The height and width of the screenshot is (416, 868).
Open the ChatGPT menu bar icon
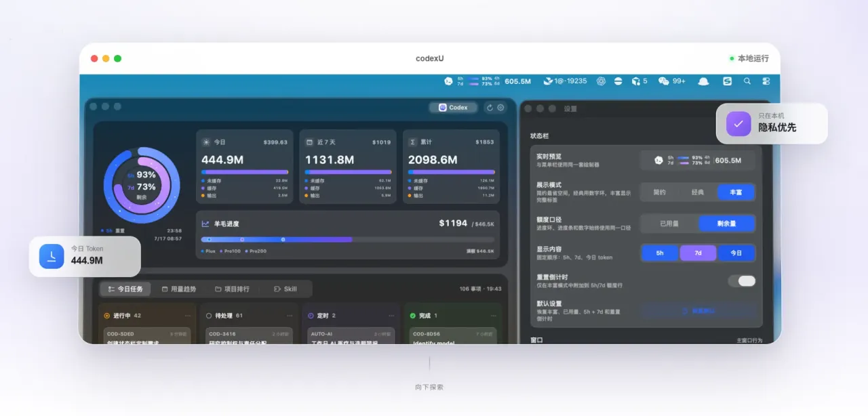pos(601,81)
